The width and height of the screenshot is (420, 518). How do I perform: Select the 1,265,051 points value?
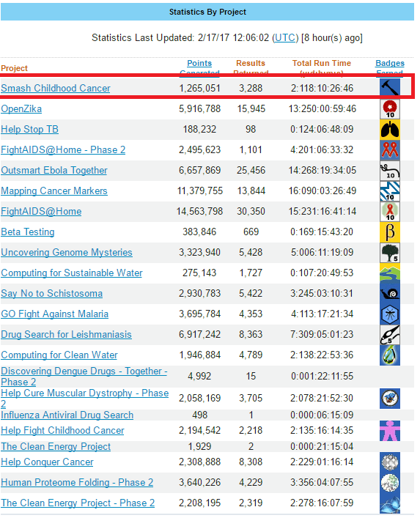point(199,88)
